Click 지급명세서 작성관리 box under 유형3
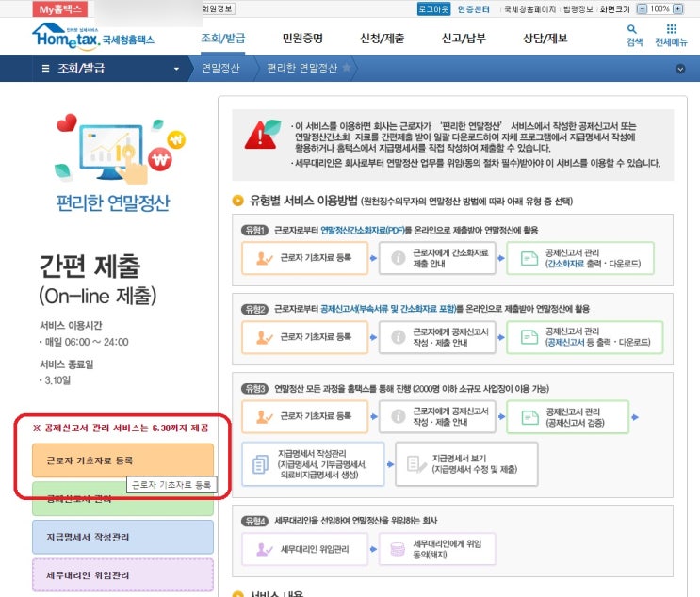This screenshot has height=597, width=700. coord(313,464)
